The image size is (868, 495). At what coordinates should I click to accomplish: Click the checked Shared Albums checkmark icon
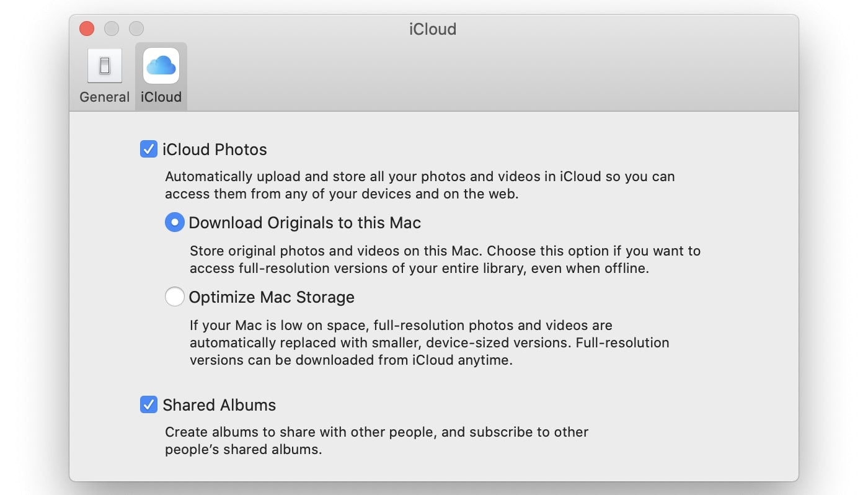[x=148, y=405]
